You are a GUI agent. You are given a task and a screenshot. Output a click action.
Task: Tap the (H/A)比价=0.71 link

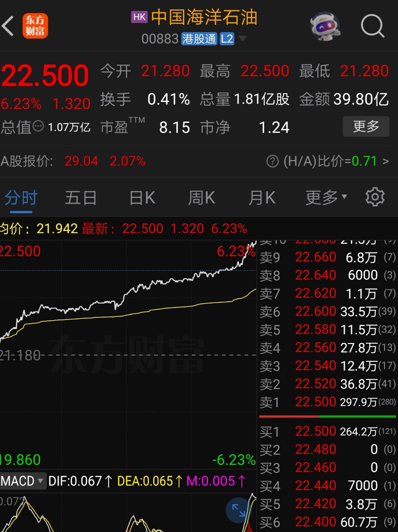[x=330, y=161]
